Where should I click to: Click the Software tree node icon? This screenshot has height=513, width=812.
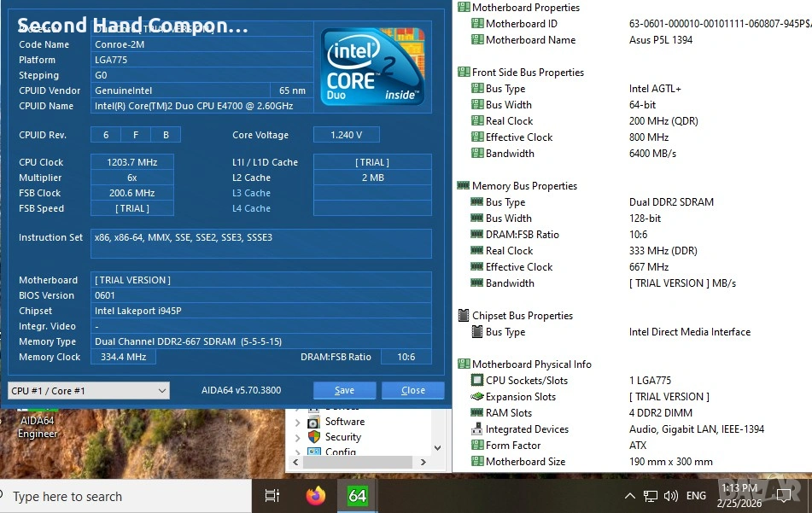[x=313, y=422]
